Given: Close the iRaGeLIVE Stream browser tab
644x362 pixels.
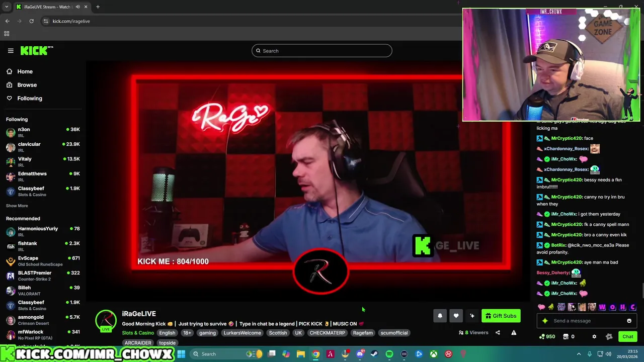Looking at the screenshot, I should click(86, 7).
